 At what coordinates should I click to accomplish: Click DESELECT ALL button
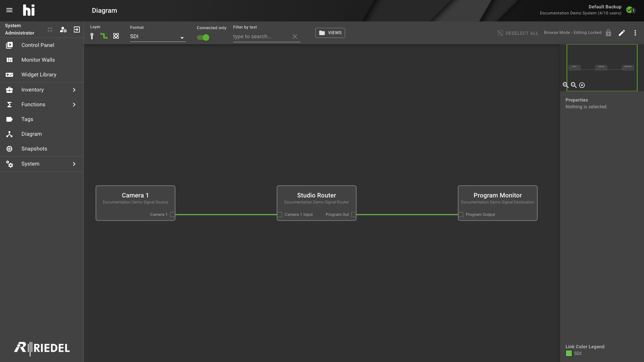pos(518,33)
